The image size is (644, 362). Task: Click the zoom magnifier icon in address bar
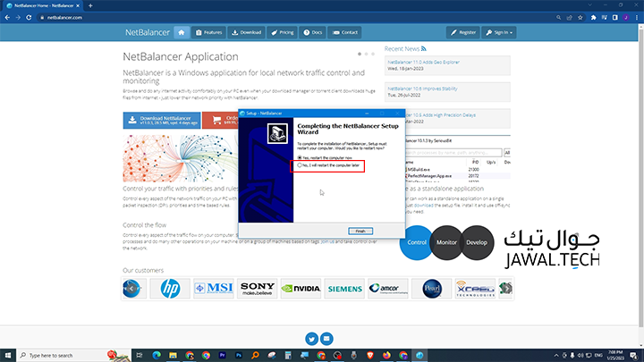558,18
